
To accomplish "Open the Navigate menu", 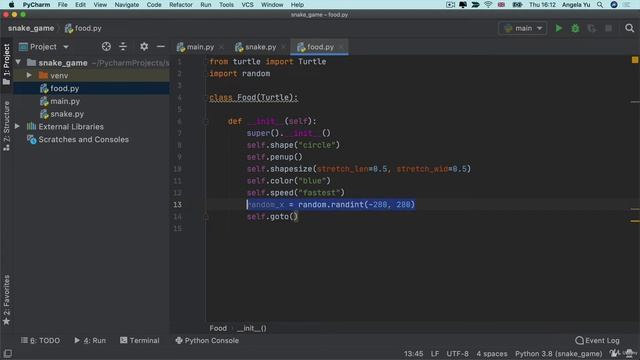I will click(x=127, y=5).
